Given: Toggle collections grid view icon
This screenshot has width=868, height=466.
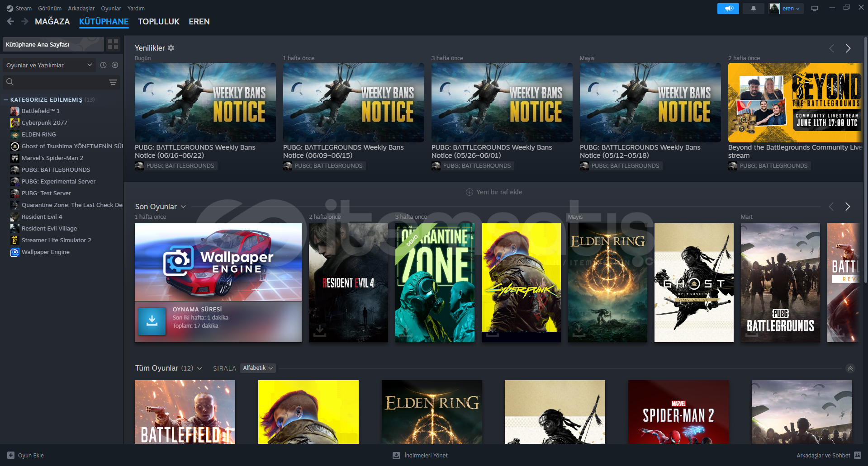Looking at the screenshot, I should tap(113, 44).
